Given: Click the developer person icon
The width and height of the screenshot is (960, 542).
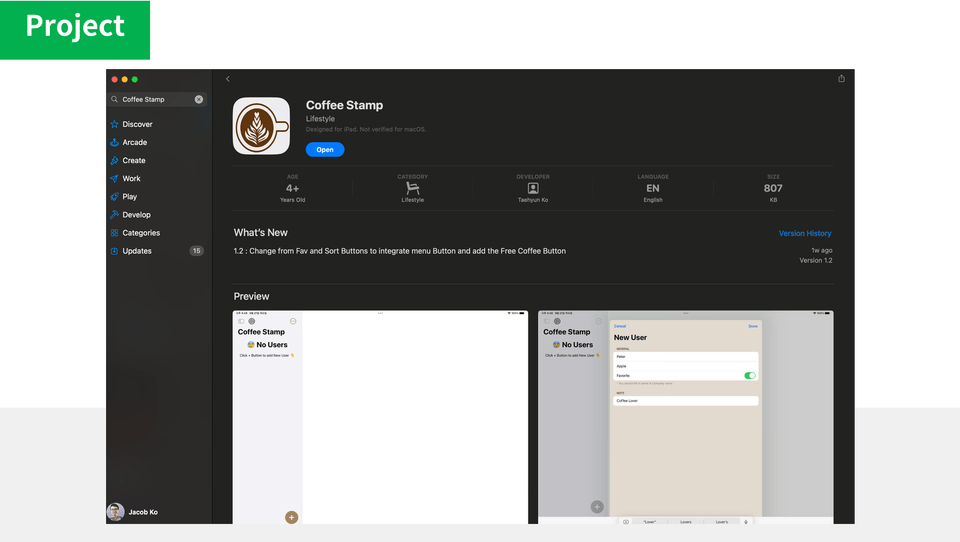Looking at the screenshot, I should (533, 188).
